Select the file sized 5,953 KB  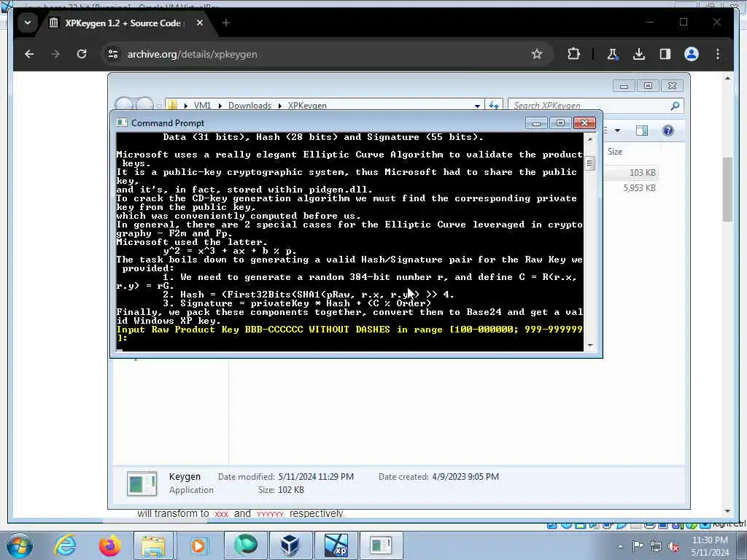[x=639, y=187]
